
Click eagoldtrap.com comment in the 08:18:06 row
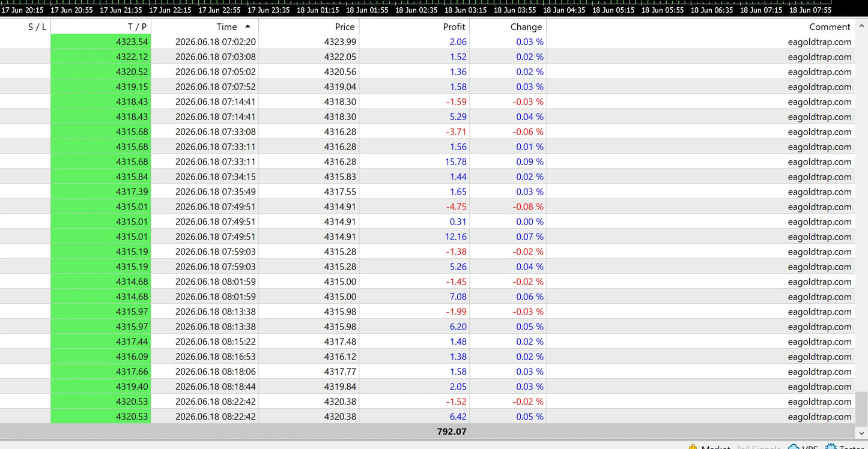click(820, 372)
